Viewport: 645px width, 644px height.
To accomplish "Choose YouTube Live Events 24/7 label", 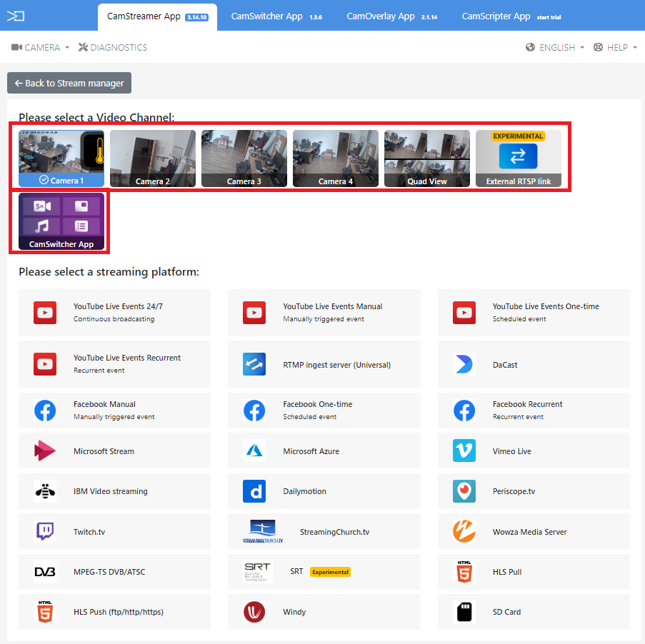I will point(118,306).
